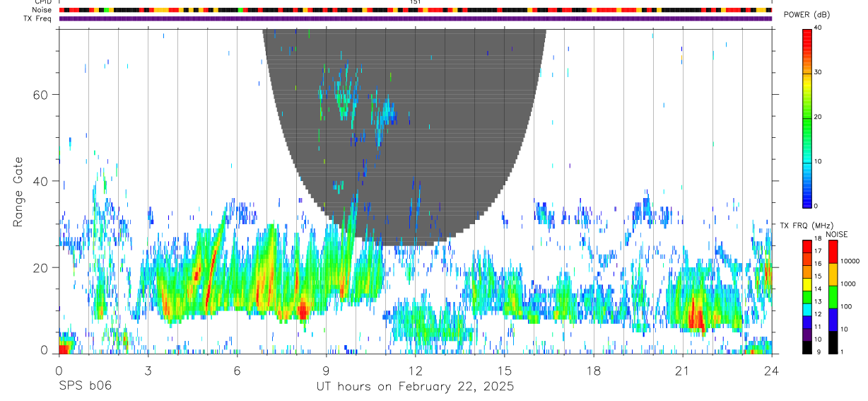The width and height of the screenshot is (868, 401).
Task: Click the '40' label on POWER scale
Action: pos(818,28)
